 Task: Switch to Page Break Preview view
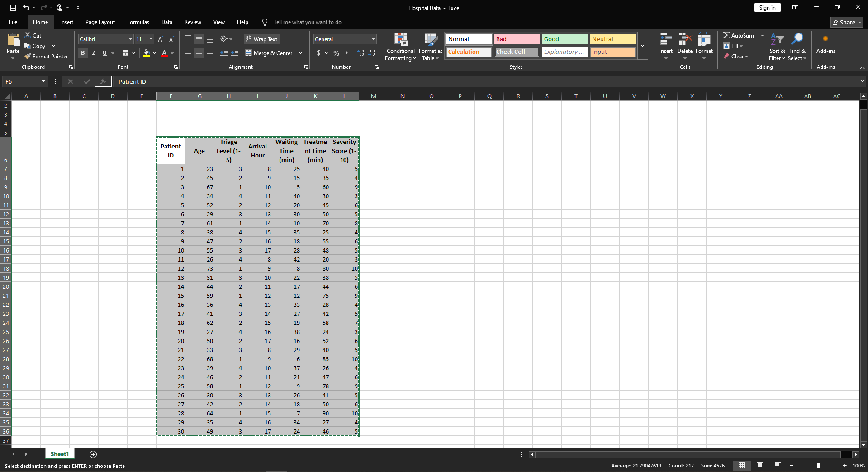point(778,466)
